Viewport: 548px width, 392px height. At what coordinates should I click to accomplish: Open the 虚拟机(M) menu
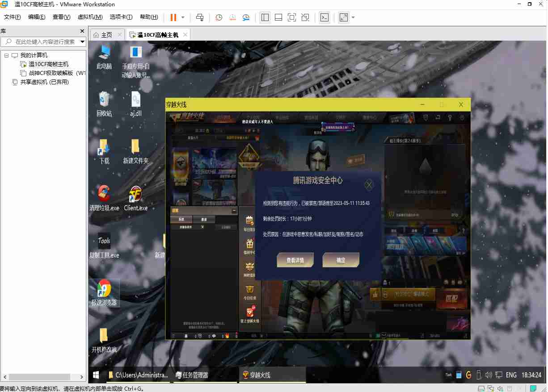90,17
